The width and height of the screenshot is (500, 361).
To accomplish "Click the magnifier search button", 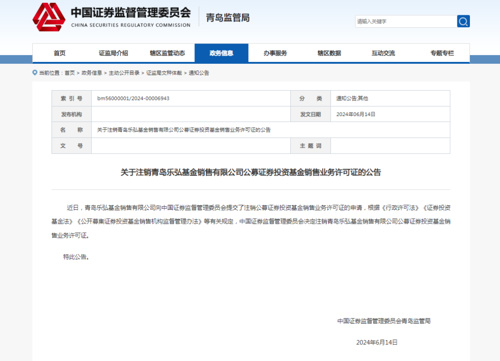I will coord(463,21).
